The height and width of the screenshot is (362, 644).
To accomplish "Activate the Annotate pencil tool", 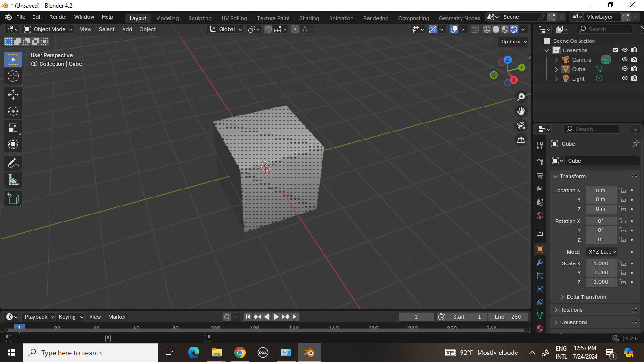I will point(13,164).
